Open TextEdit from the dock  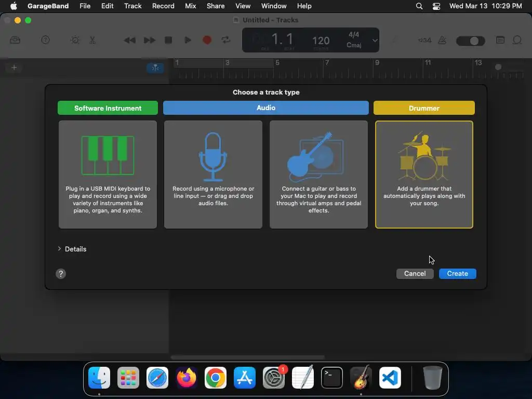(303, 378)
